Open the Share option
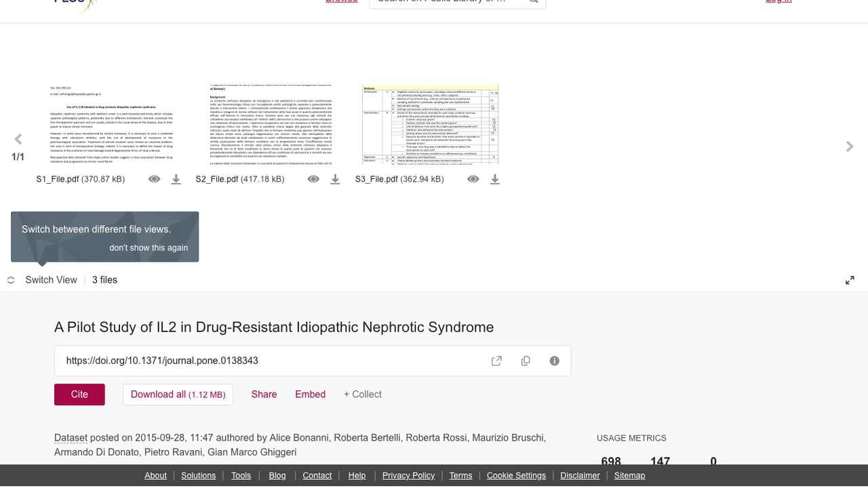This screenshot has width=868, height=488. pyautogui.click(x=264, y=394)
